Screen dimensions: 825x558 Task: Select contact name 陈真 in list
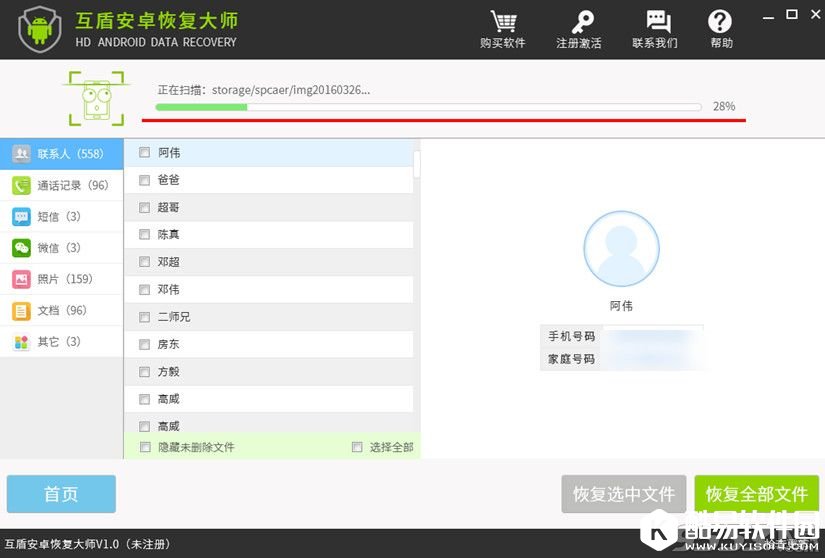coord(168,235)
